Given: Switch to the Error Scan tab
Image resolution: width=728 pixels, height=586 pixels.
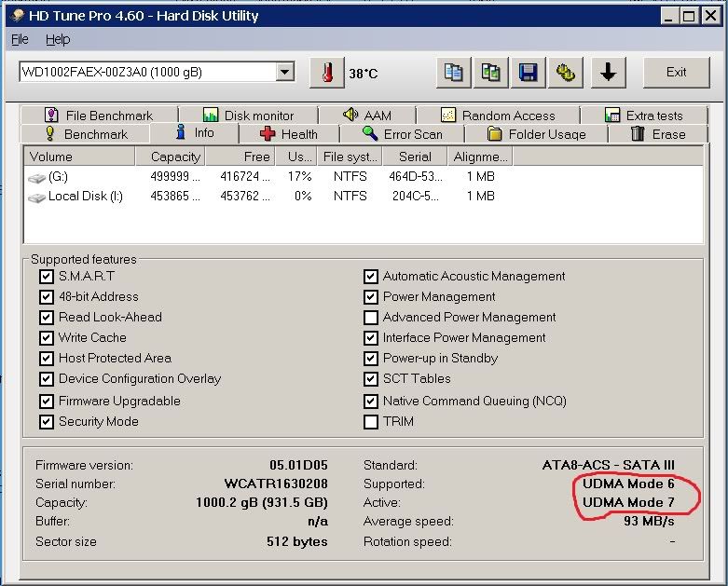Looking at the screenshot, I should 403,134.
